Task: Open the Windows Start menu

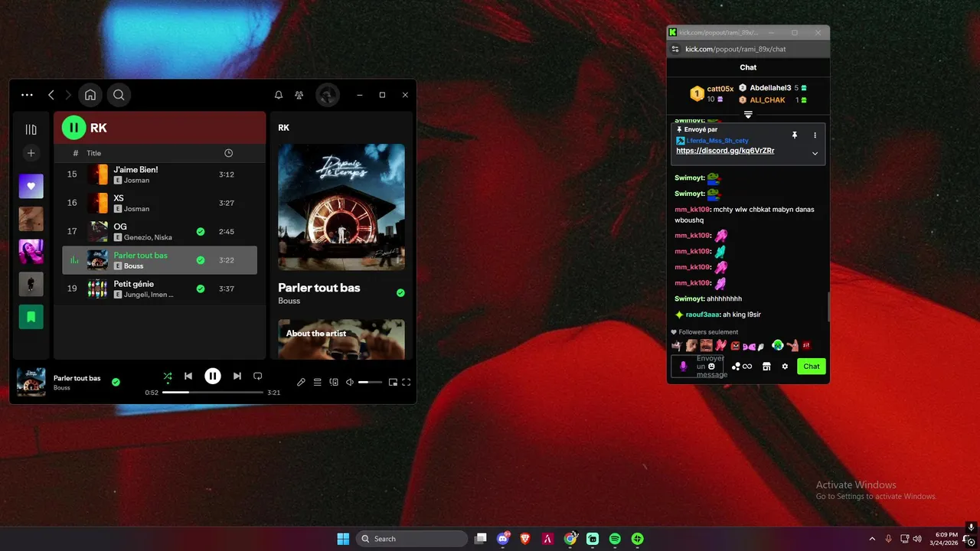Action: tap(343, 539)
